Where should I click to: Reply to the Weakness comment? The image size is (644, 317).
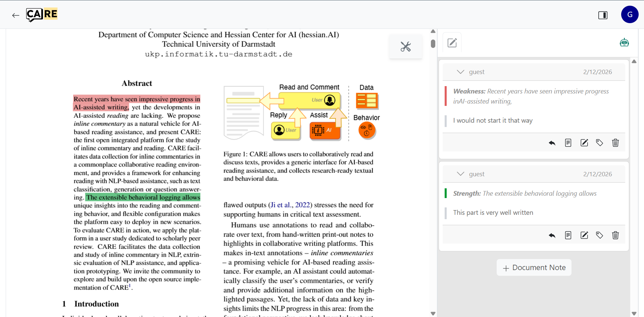tap(552, 143)
